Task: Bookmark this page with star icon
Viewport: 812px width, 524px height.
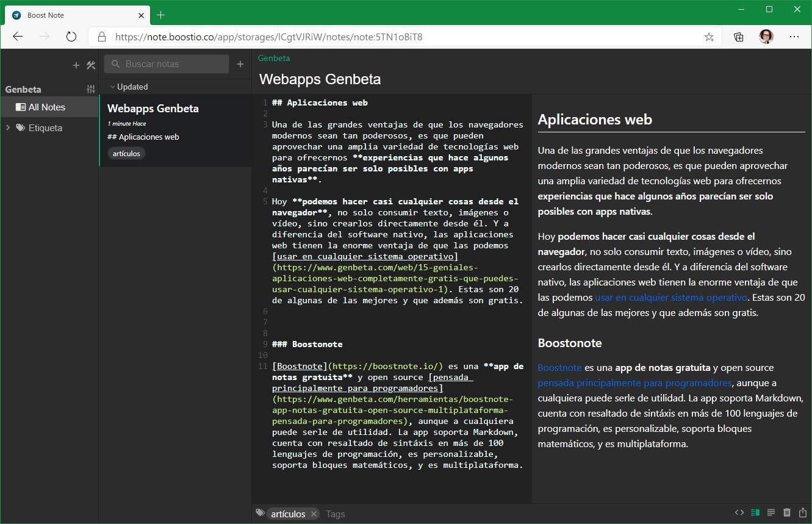Action: point(709,37)
